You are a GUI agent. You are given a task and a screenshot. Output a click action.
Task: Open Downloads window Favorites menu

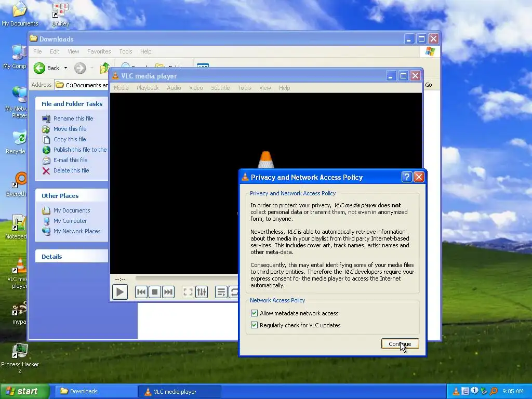point(99,51)
